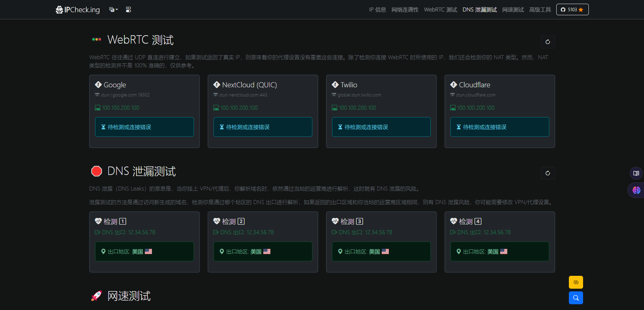Open the preferences toggles panel

point(128,9)
